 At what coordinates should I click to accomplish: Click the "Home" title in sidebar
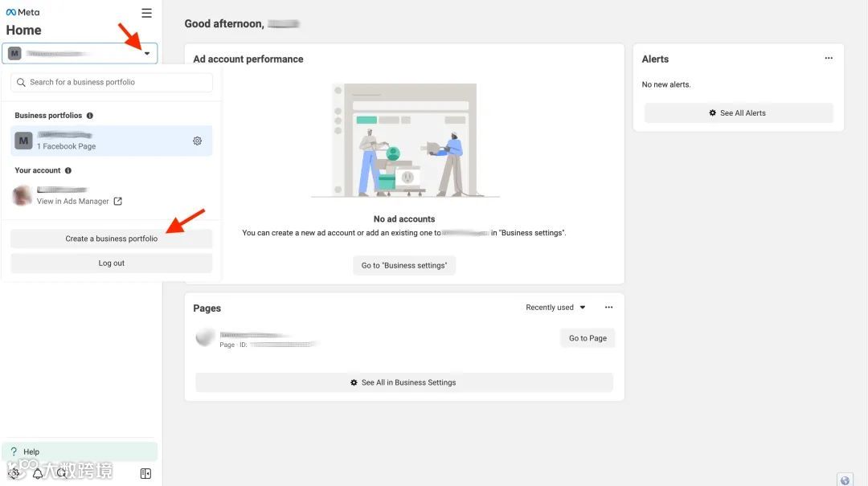[x=24, y=31]
